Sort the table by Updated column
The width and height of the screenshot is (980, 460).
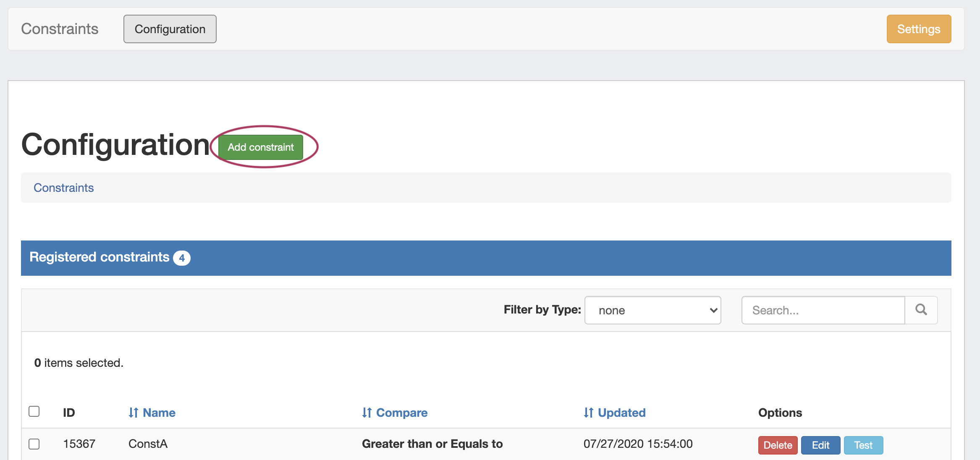[615, 413]
